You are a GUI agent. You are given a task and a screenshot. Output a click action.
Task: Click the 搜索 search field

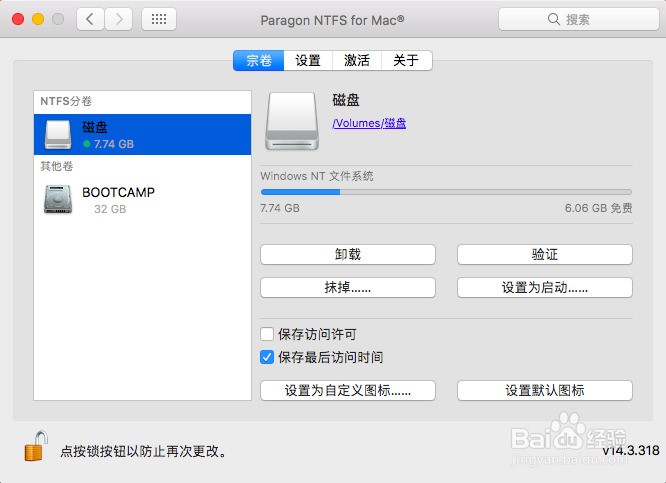point(579,19)
